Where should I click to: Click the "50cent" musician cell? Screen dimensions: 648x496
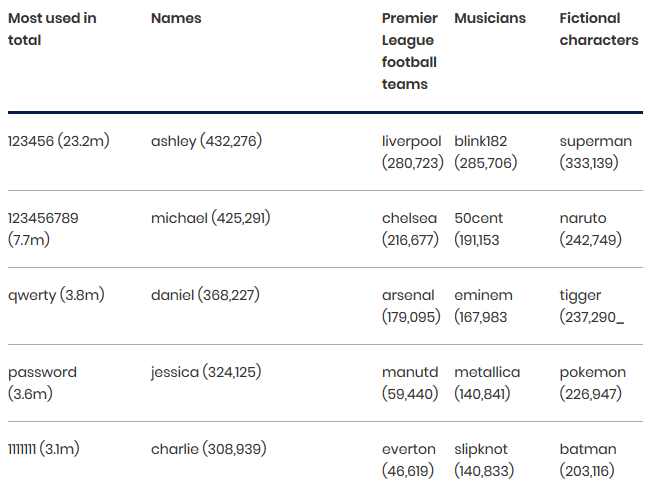pyautogui.click(x=480, y=229)
